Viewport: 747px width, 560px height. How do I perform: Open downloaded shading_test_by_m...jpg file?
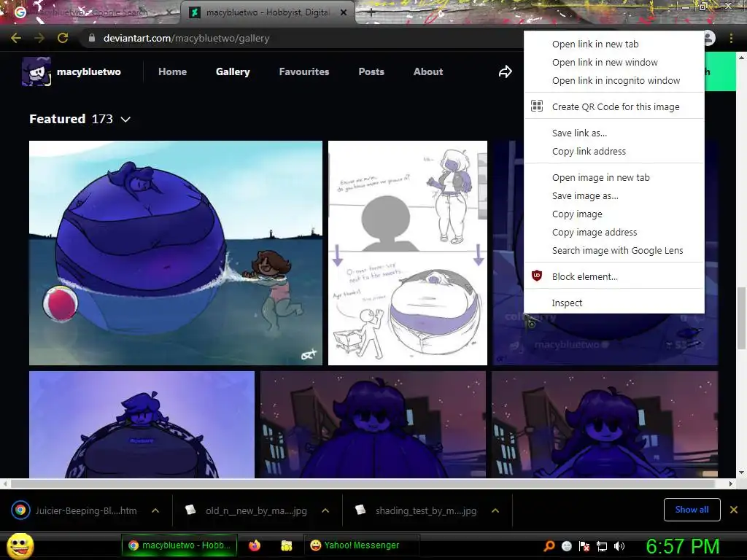[416, 510]
